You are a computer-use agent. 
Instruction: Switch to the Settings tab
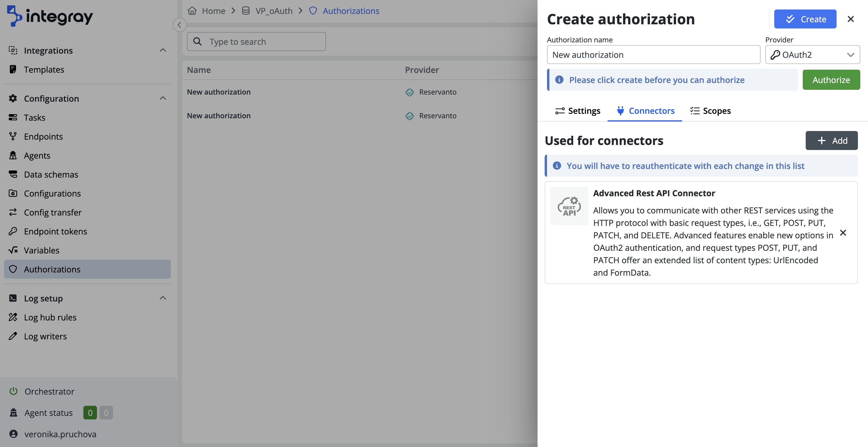pos(578,111)
